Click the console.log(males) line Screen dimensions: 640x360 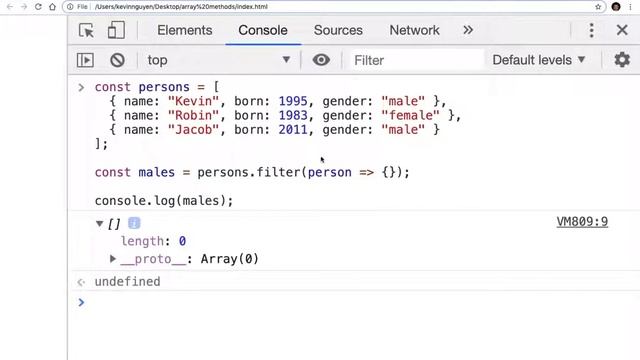coord(164,201)
